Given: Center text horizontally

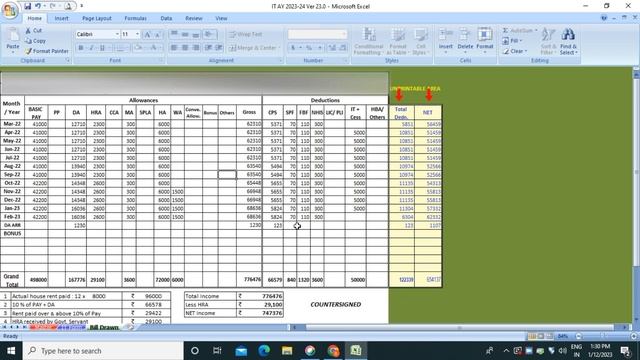Looking at the screenshot, I should [185, 48].
